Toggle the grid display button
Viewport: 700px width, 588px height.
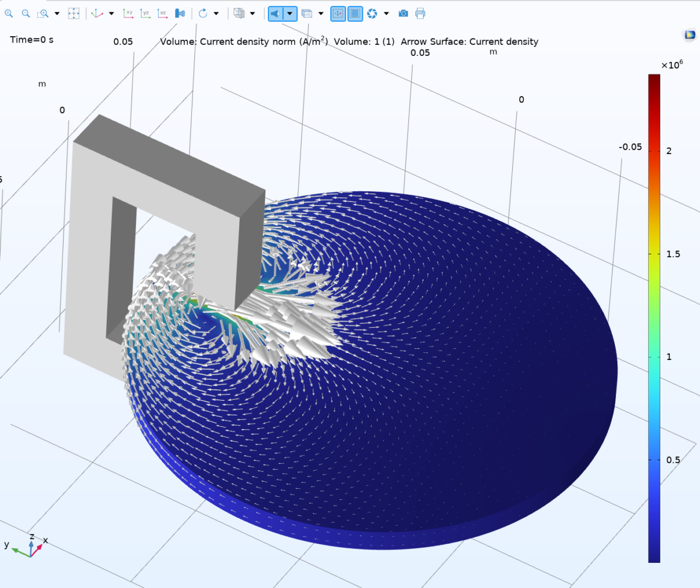coord(355,13)
